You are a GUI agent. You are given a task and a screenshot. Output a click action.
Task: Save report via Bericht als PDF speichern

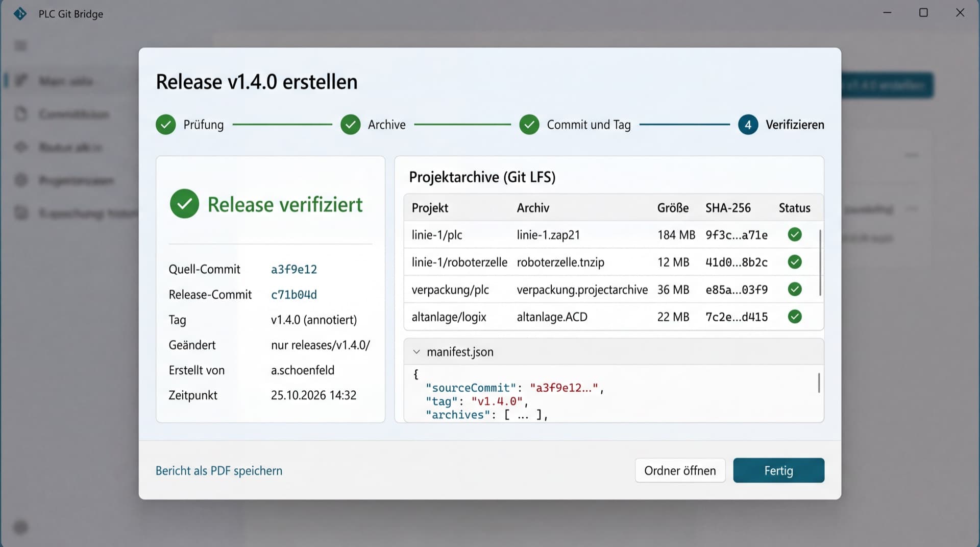pyautogui.click(x=219, y=471)
